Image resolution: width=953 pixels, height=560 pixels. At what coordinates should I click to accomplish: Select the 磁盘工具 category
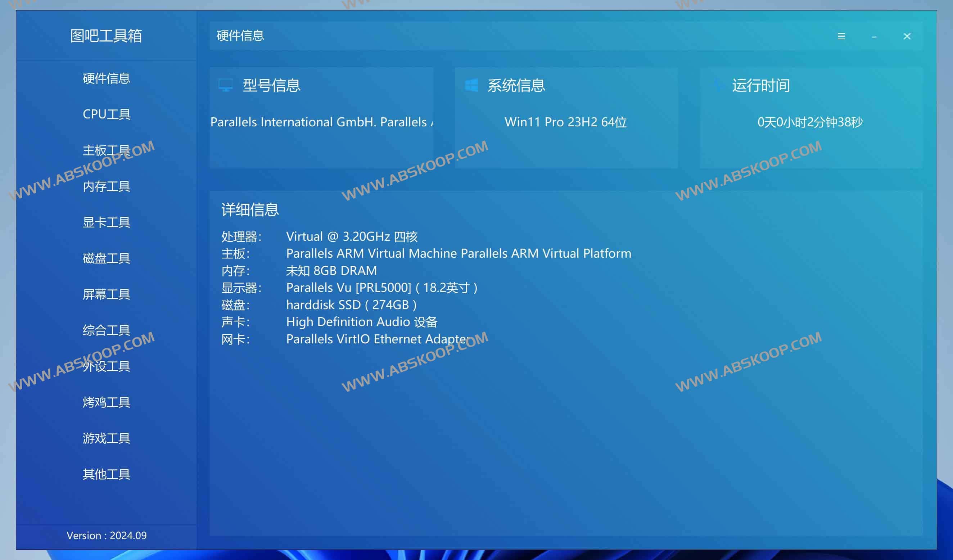(x=107, y=259)
